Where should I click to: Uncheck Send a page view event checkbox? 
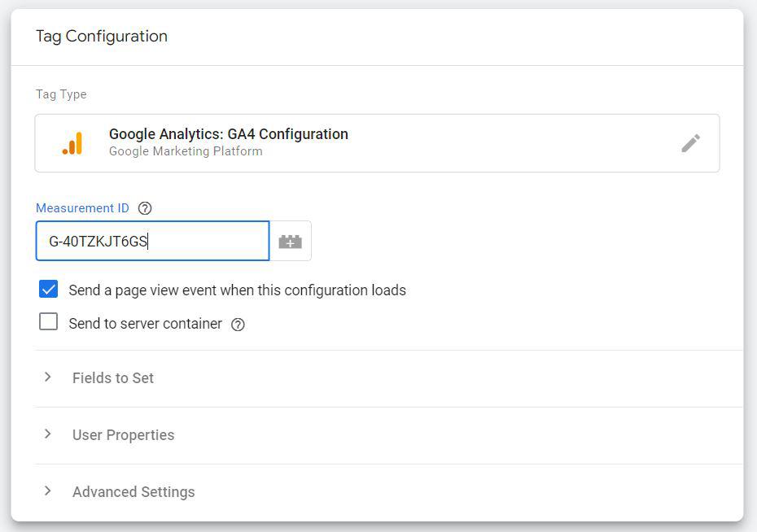point(48,289)
